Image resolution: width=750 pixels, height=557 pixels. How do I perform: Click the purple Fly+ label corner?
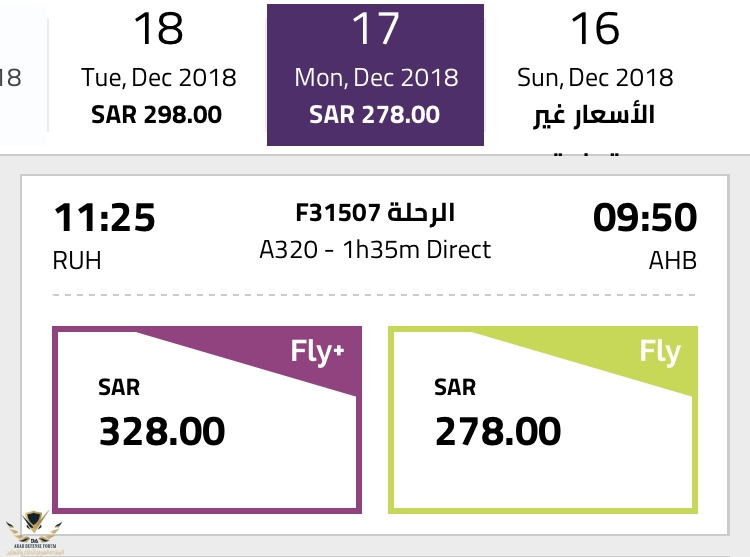318,353
